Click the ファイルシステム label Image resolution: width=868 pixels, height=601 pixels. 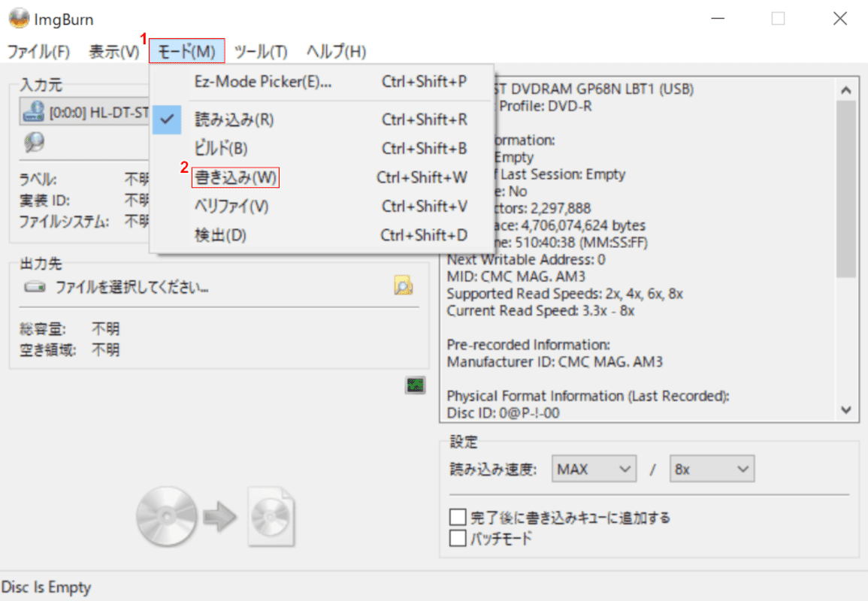click(x=64, y=222)
